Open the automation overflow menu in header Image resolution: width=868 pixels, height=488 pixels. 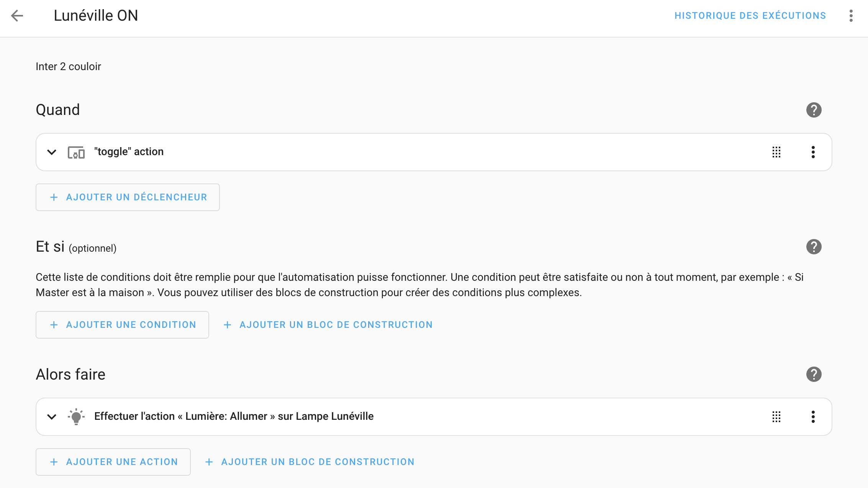[851, 16]
